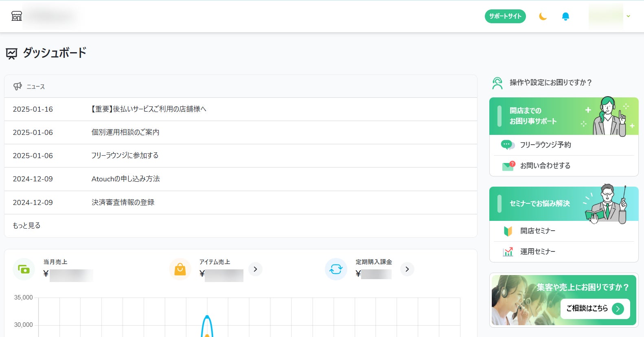
Task: Click the 操作や設定にお困りですか？ heading
Action: (551, 83)
